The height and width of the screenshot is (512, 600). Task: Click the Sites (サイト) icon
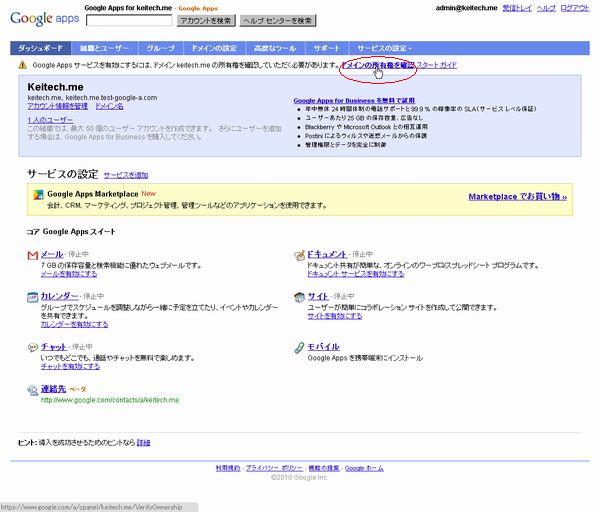(299, 297)
